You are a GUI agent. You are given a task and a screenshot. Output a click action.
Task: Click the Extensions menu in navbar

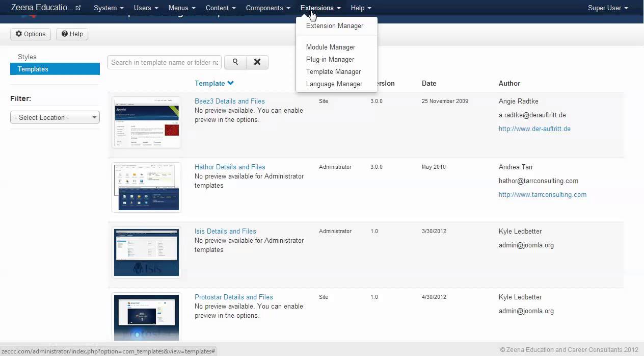(320, 8)
